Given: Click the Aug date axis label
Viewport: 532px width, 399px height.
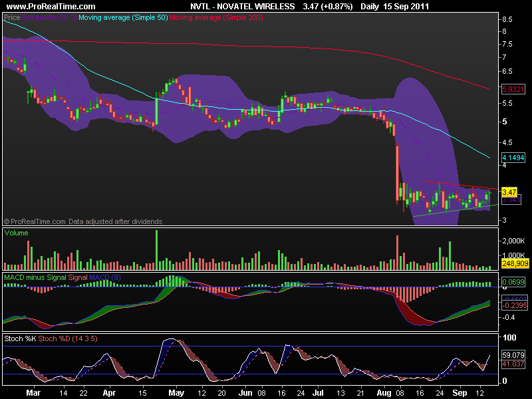Looking at the screenshot, I should tap(384, 393).
